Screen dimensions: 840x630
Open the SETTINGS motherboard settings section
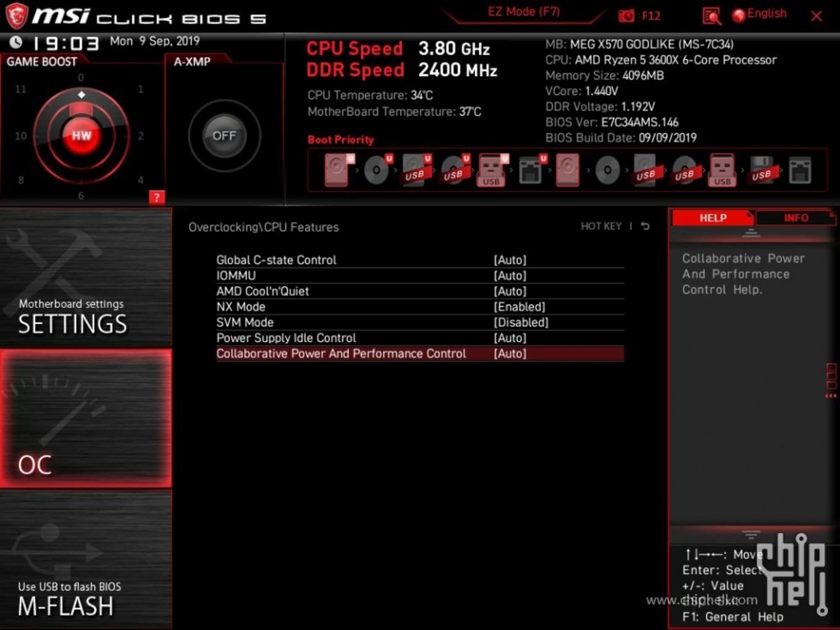point(86,278)
